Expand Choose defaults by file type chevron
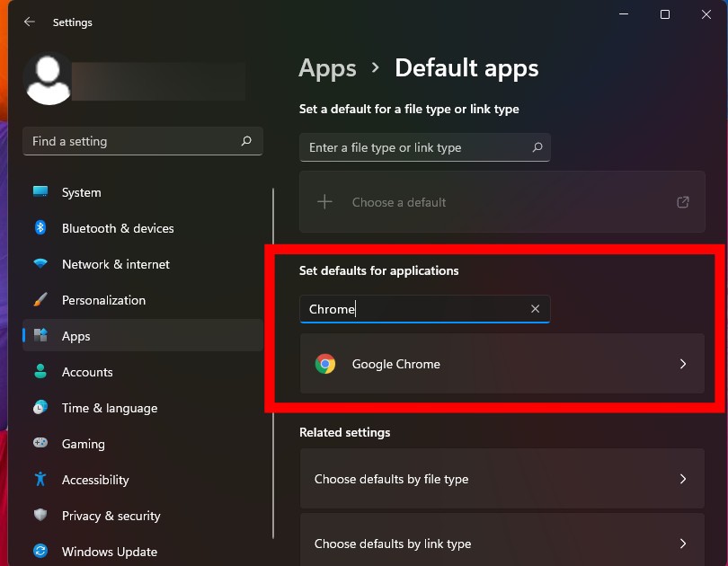728x566 pixels. [x=682, y=479]
